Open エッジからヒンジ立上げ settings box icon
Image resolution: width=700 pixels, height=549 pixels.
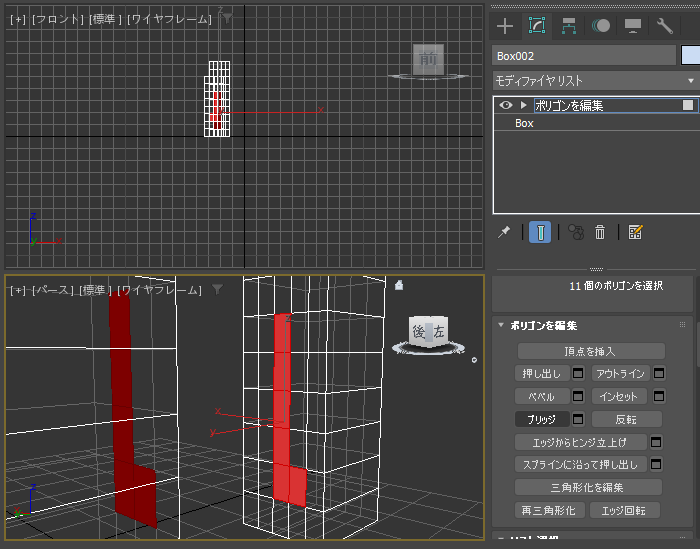(x=656, y=442)
